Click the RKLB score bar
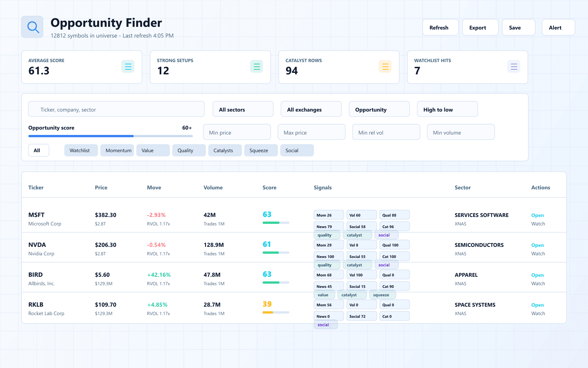Viewport: 588px width, 368px height. 276,312
